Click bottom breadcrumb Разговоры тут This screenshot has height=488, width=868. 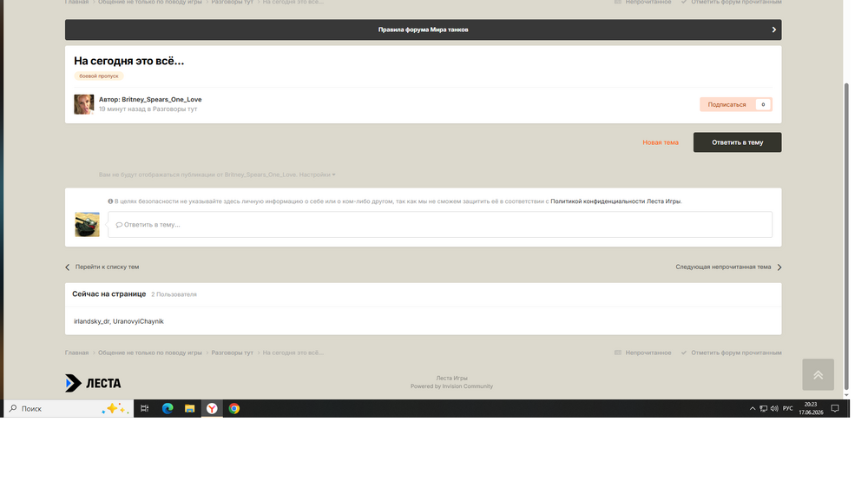[x=232, y=353]
